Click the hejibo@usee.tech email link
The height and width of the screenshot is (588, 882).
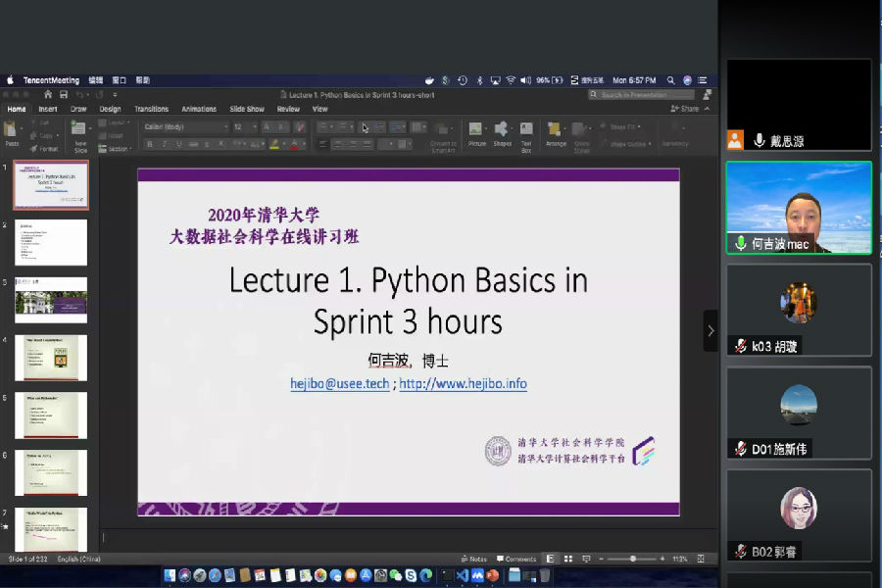pos(339,384)
